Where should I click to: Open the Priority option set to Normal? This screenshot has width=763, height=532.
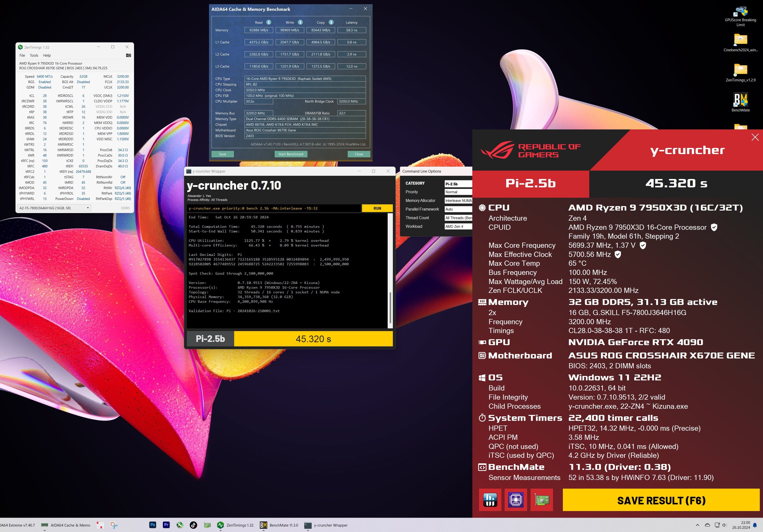pos(458,192)
